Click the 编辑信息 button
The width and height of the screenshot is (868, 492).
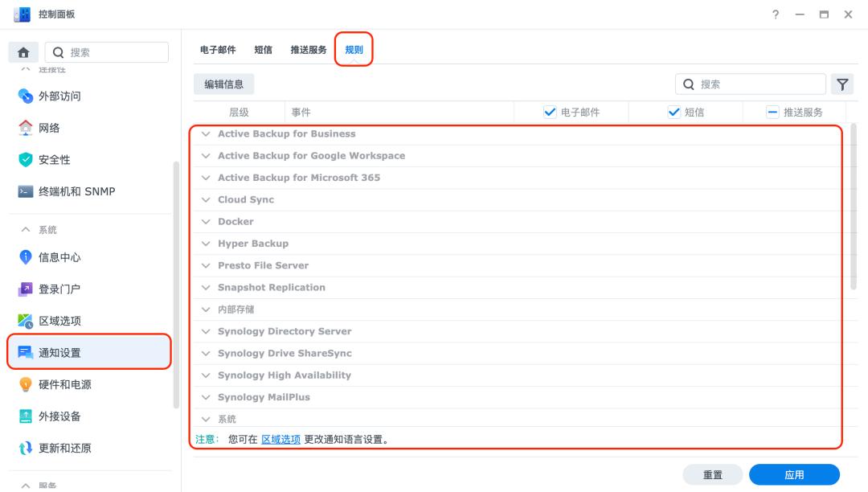223,84
